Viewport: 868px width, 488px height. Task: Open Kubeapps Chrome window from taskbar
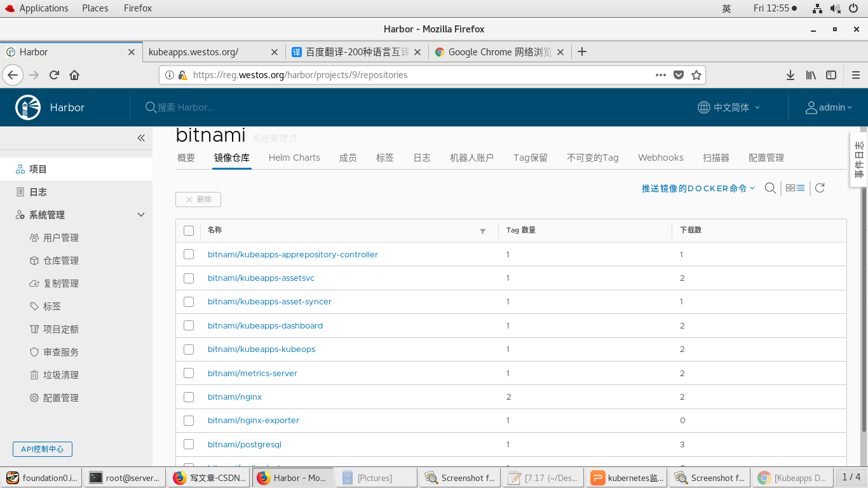(792, 478)
